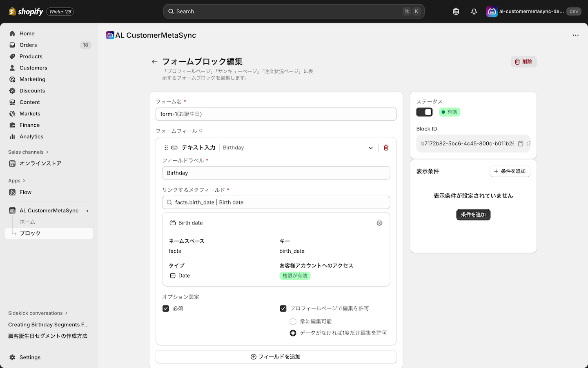The width and height of the screenshot is (588, 368).
Task: Click the back arrow on フォームブロック編集
Action: coord(154,61)
